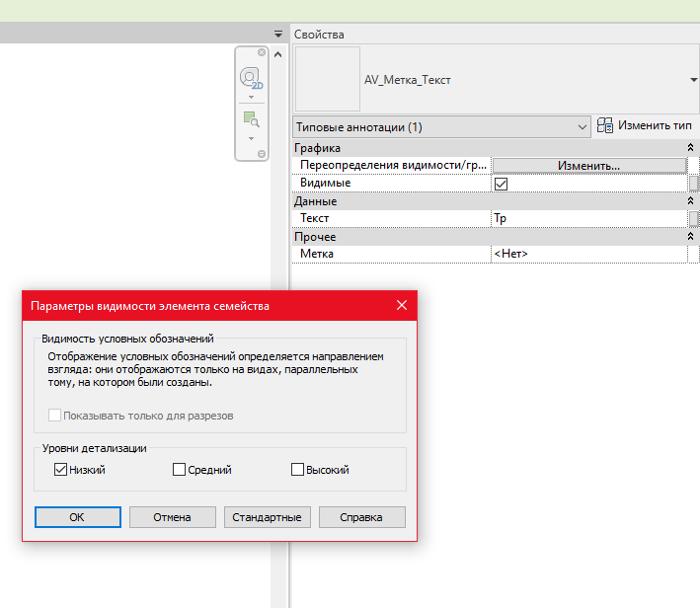The height and width of the screenshot is (608, 700).
Task: Select the Переопределения видимости property row label
Action: (393, 165)
